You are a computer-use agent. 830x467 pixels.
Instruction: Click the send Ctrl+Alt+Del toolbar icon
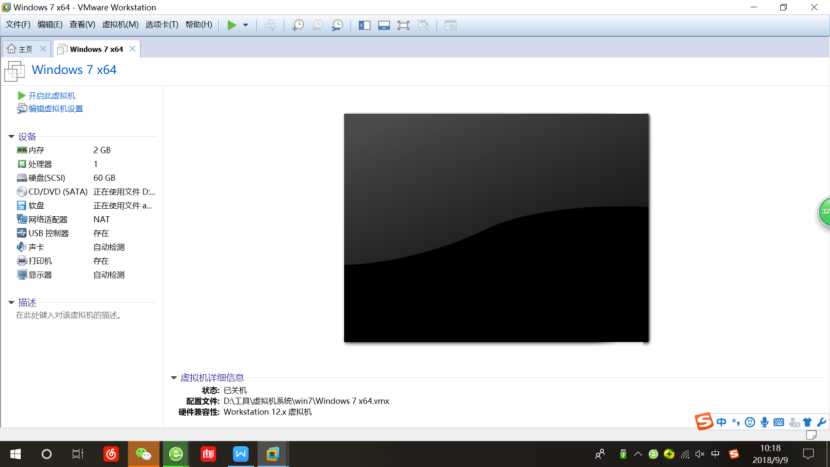[x=270, y=25]
